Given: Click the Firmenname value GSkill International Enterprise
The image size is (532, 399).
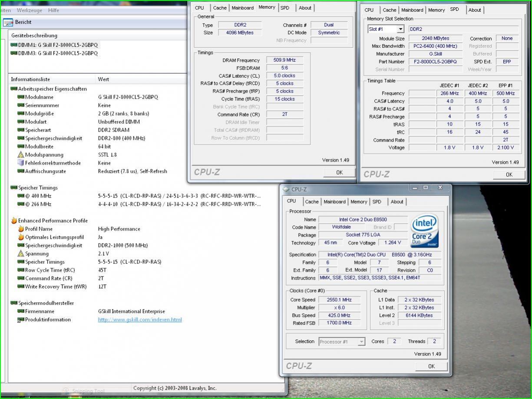Looking at the screenshot, I should pos(132,311).
